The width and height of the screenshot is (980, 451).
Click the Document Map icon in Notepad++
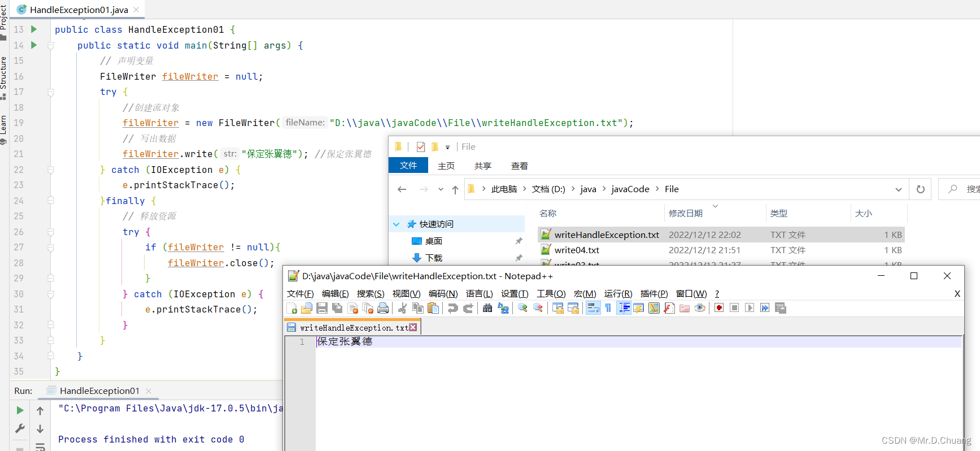click(654, 308)
